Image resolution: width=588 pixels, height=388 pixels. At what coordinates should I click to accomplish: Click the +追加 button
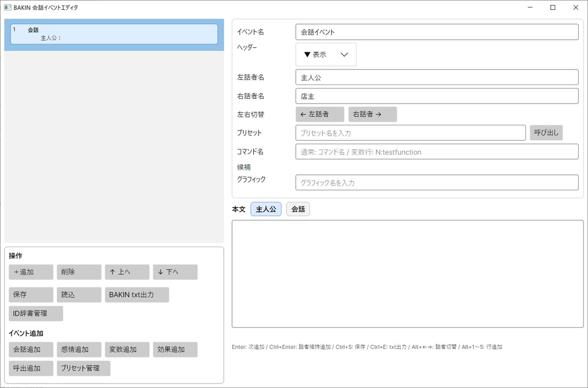[31, 272]
